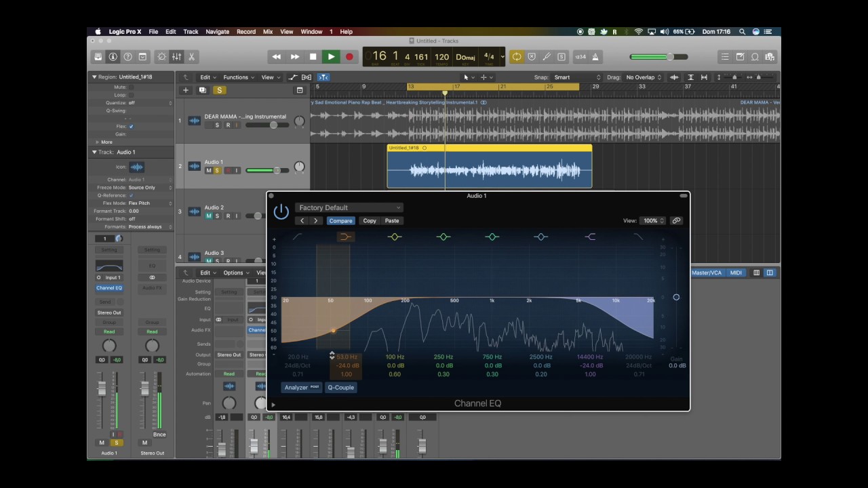Open the Note Pads icon
The height and width of the screenshot is (488, 868).
click(740, 57)
